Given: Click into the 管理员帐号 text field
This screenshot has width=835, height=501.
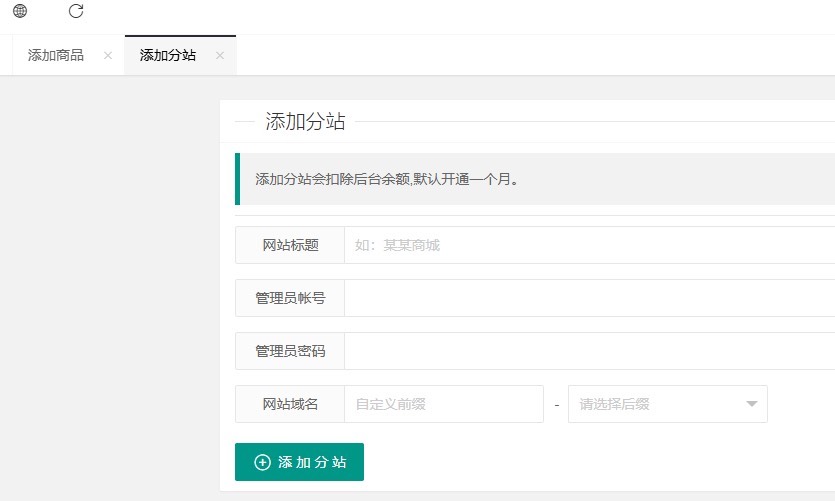Looking at the screenshot, I should pyautogui.click(x=590, y=298).
